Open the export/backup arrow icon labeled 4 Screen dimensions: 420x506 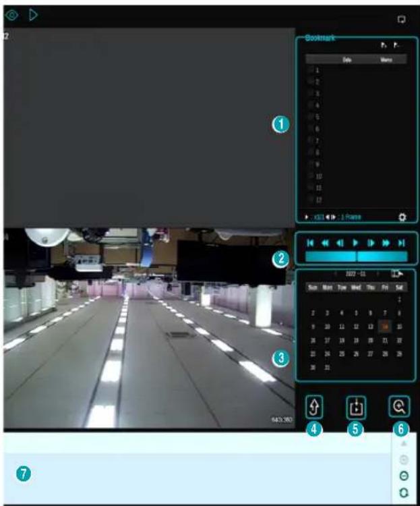pyautogui.click(x=314, y=407)
